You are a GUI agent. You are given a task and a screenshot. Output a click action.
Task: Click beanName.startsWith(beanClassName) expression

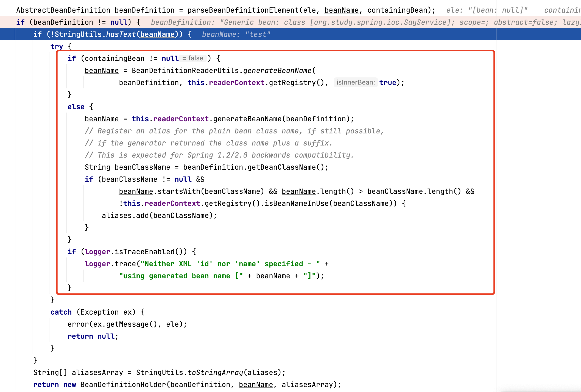191,191
